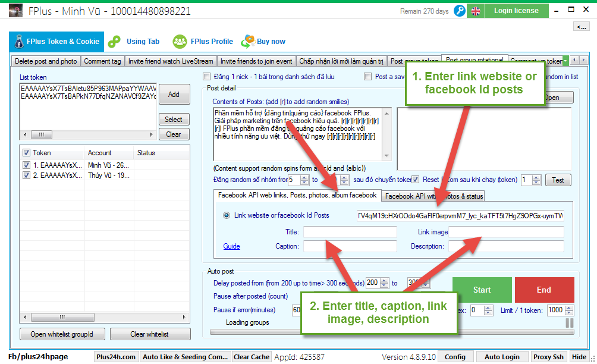Click the List token horizontal scrollbar thumb
This screenshot has width=597, height=364.
(42, 135)
